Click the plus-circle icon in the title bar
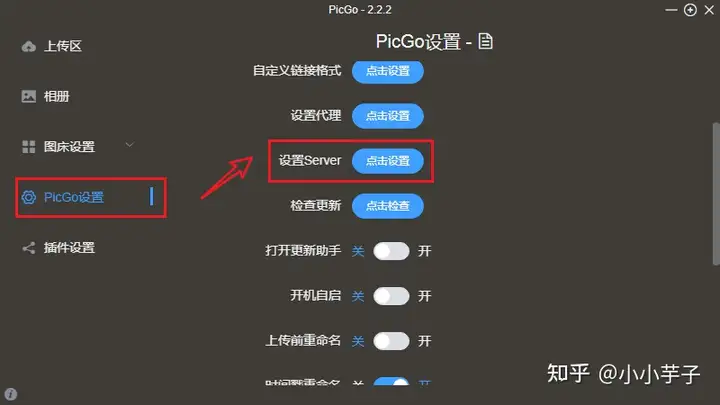The height and width of the screenshot is (405, 720). tap(690, 10)
